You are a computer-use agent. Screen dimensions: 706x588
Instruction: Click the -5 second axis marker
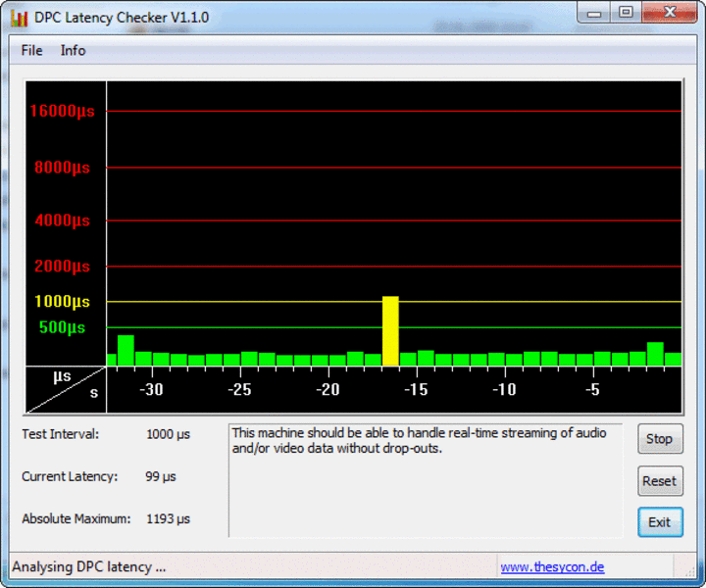point(592,389)
